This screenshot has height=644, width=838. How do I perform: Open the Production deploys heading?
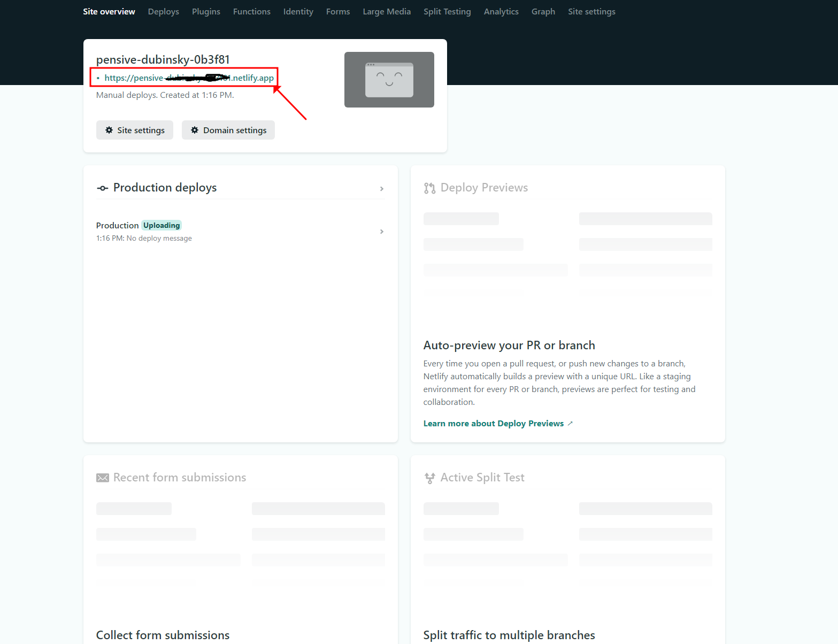(x=165, y=188)
